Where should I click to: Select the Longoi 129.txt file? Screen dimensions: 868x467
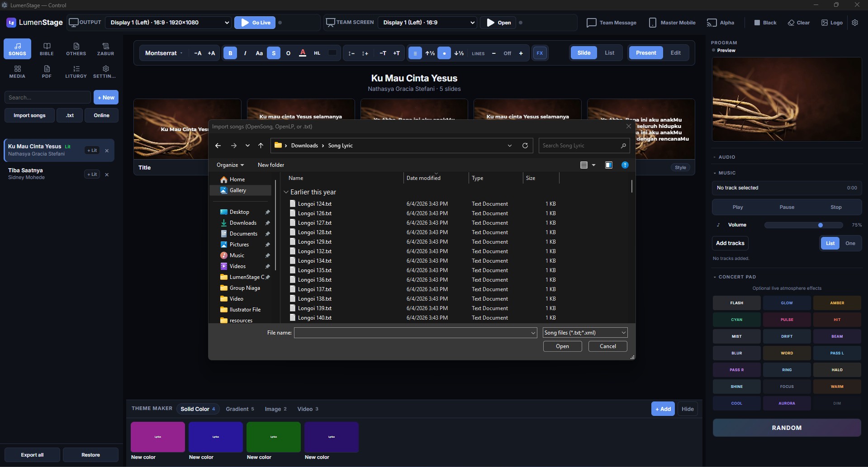pos(314,242)
